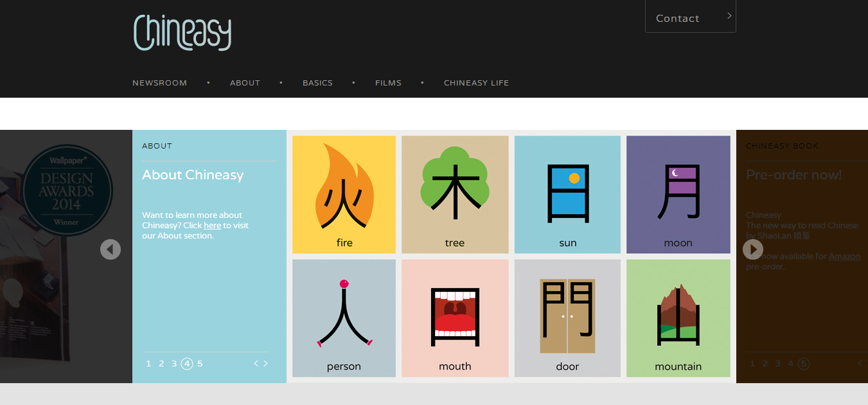
Task: Go to slide 1 in About pagination
Action: (148, 364)
